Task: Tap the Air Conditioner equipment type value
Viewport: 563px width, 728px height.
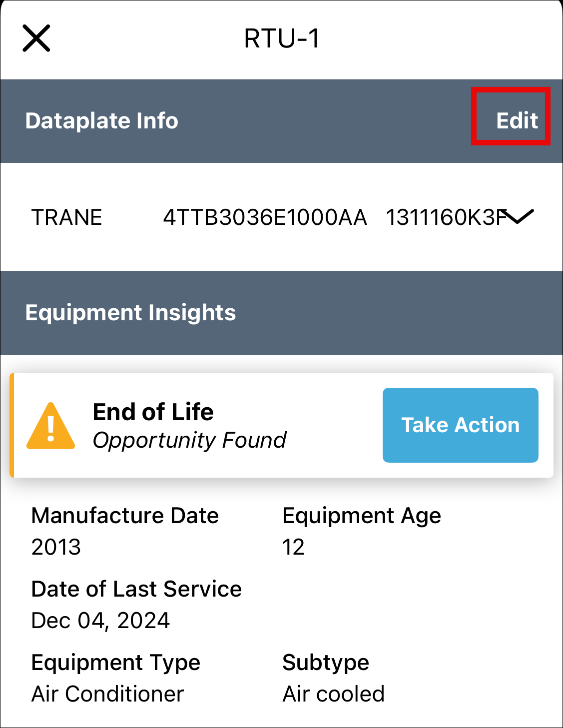Action: (107, 694)
